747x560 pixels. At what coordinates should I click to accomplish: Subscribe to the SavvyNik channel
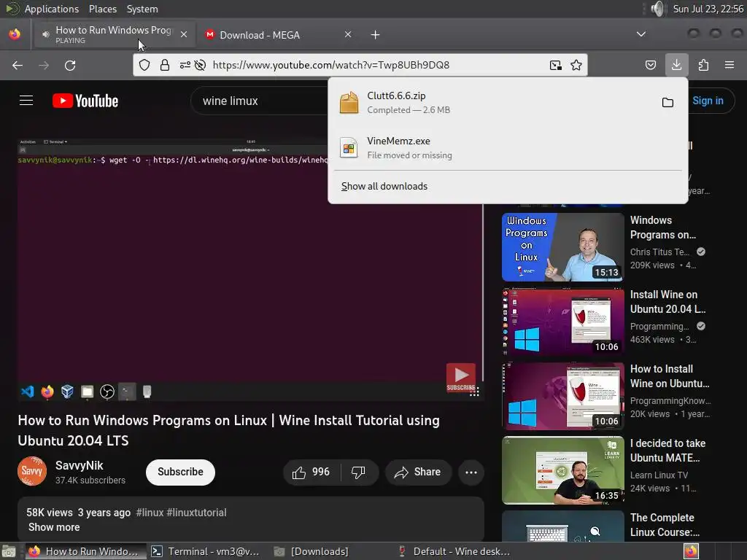[181, 472]
